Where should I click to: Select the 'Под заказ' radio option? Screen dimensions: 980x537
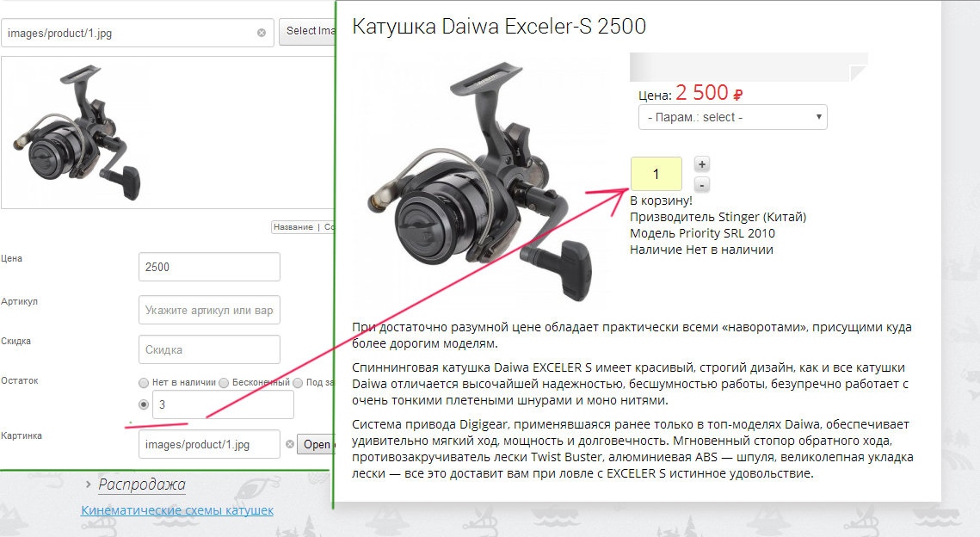[x=298, y=383]
